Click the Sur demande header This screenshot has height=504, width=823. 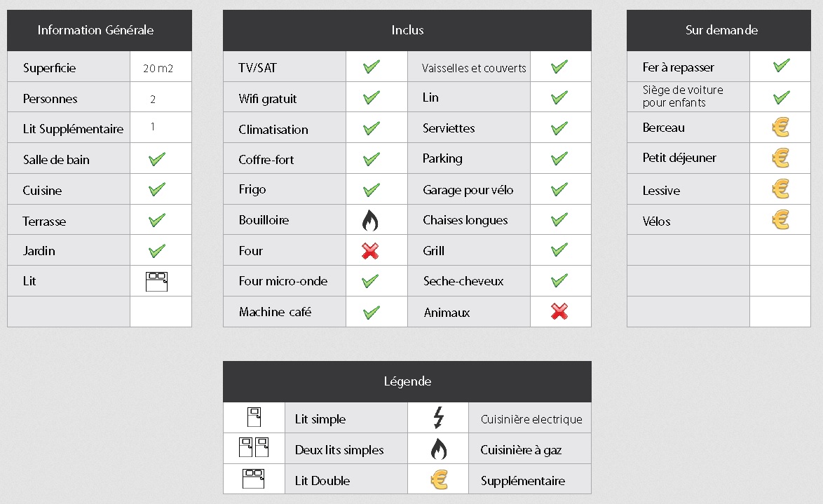[719, 30]
